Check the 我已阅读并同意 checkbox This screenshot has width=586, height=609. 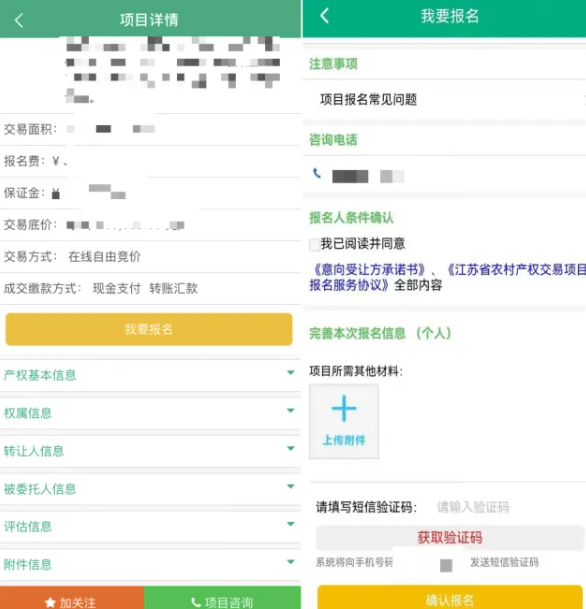tap(315, 245)
